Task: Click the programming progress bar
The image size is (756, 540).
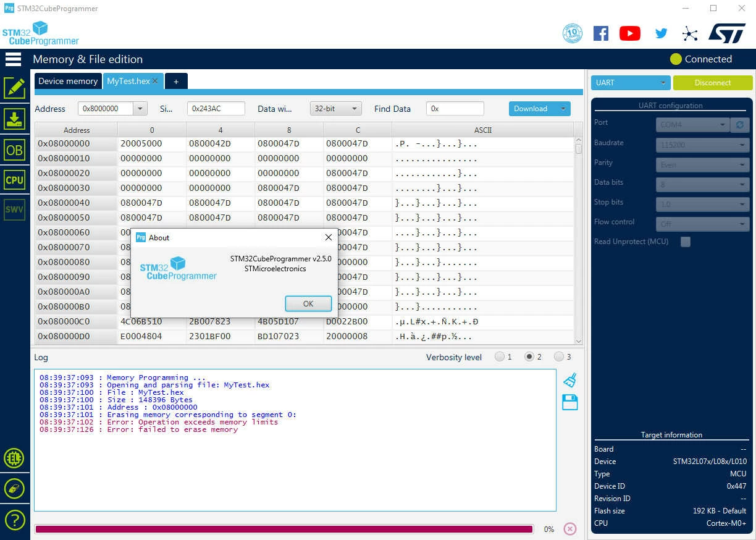Action: (284, 529)
